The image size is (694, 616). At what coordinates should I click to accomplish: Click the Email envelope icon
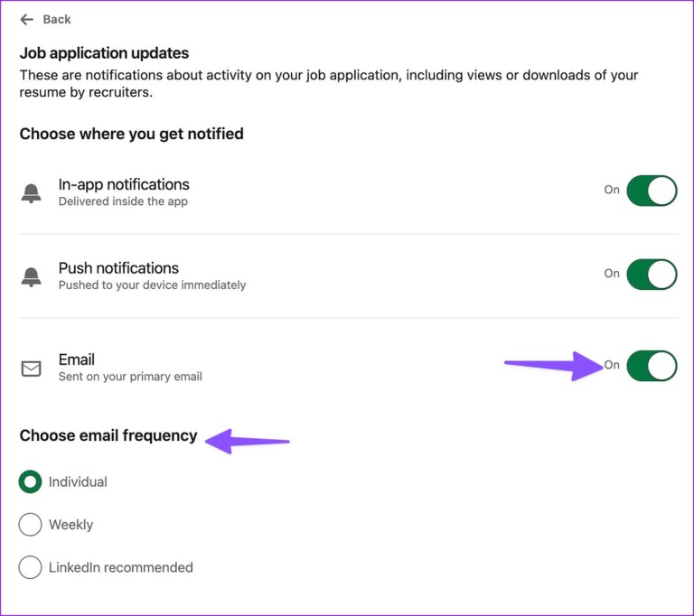click(x=31, y=369)
